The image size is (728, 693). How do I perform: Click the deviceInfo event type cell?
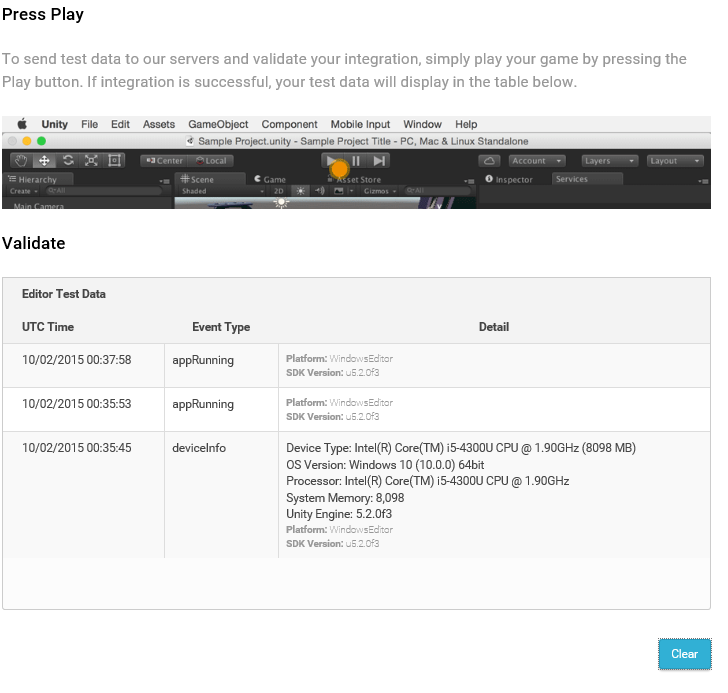199,448
